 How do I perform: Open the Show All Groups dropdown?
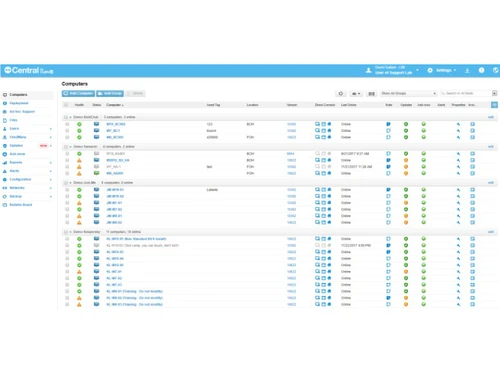409,94
